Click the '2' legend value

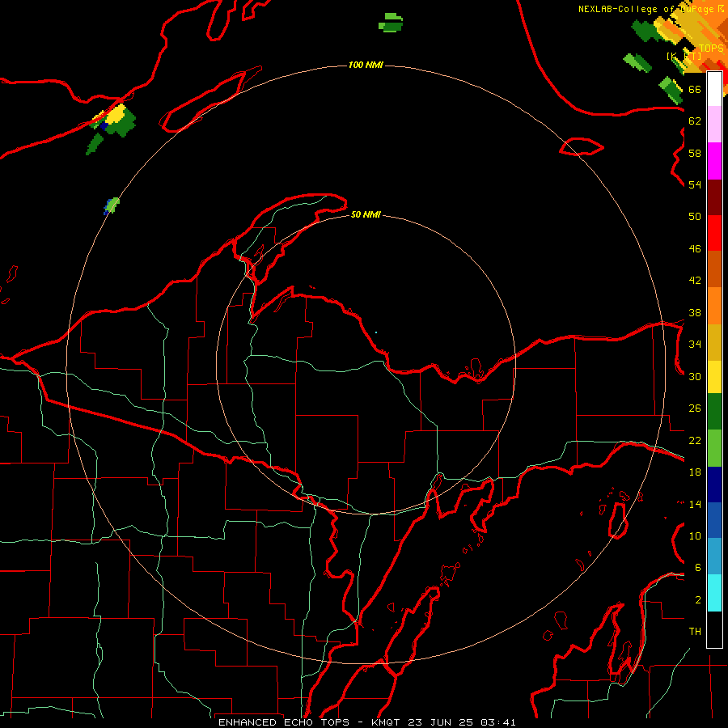coord(697,600)
